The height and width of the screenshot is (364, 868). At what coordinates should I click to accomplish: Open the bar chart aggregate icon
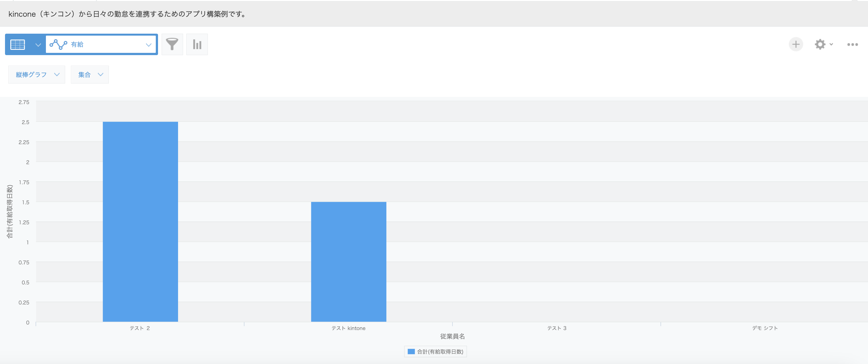pyautogui.click(x=197, y=44)
